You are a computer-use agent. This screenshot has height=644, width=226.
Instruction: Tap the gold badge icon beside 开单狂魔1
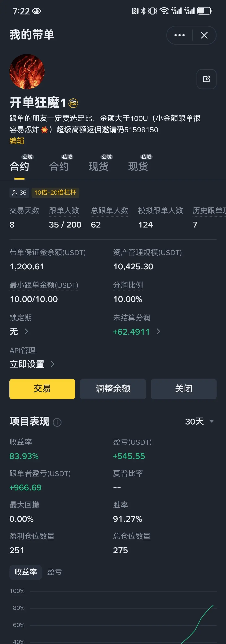click(73, 103)
